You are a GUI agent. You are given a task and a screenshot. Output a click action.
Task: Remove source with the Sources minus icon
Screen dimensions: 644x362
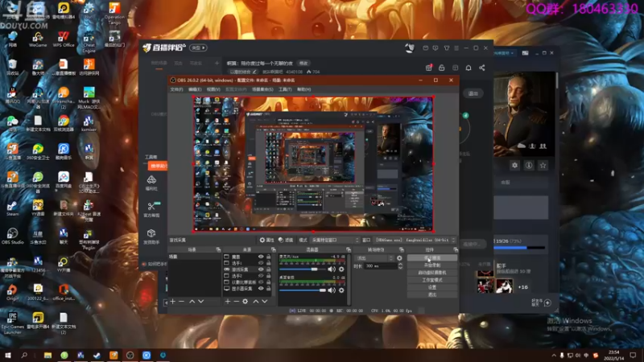[236, 302]
